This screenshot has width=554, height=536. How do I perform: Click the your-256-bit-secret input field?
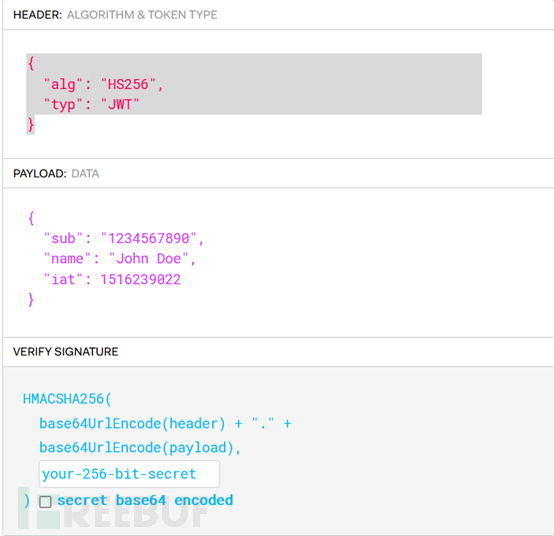(129, 474)
